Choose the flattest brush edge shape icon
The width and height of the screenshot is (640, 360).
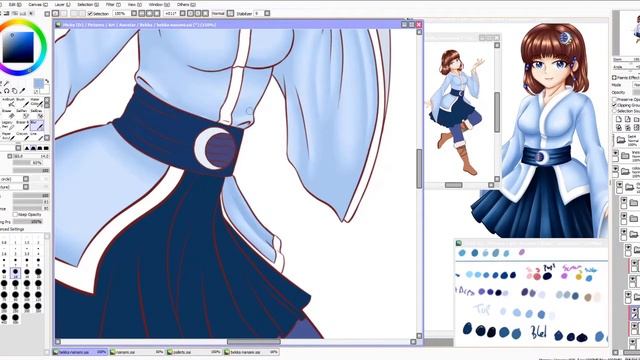(x=46, y=148)
